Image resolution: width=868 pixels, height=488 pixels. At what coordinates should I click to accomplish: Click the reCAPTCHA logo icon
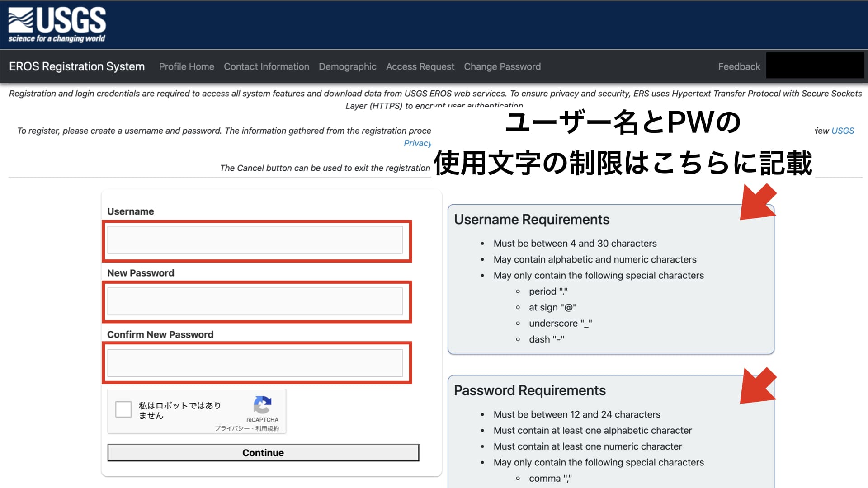[262, 405]
